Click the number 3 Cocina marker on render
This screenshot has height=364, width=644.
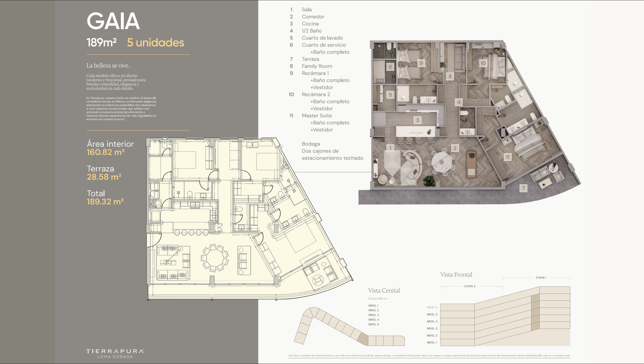tap(417, 120)
